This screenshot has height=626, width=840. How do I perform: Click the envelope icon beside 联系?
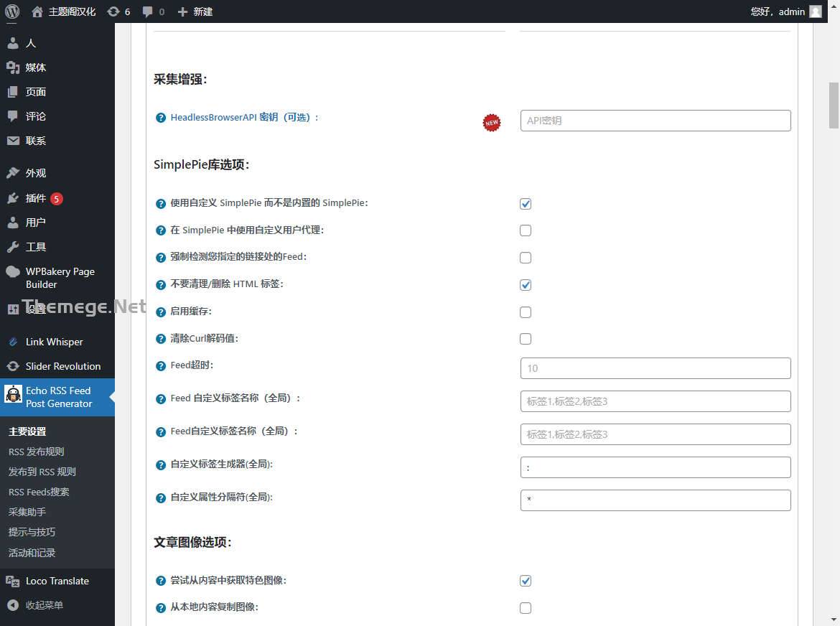13,141
